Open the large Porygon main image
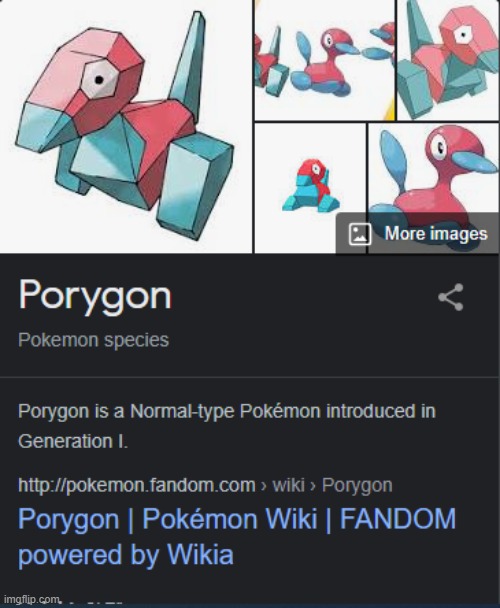This screenshot has height=608, width=500. pos(126,126)
